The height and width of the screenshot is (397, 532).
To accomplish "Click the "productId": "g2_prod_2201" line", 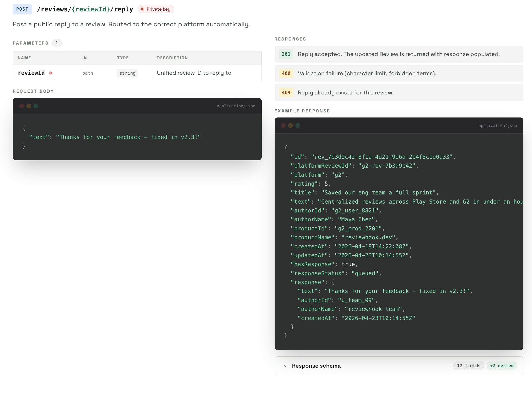I will [x=338, y=228].
